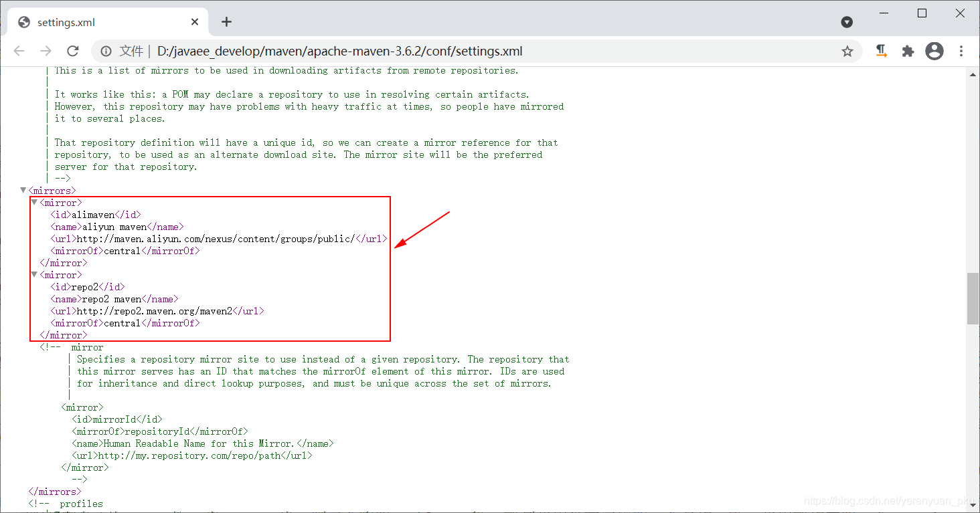Open the Chrome three-dot menu

pyautogui.click(x=961, y=52)
